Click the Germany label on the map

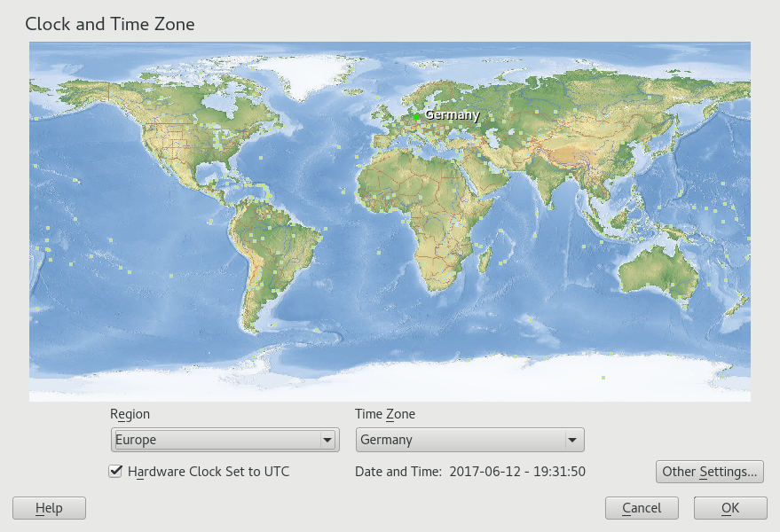click(x=452, y=114)
